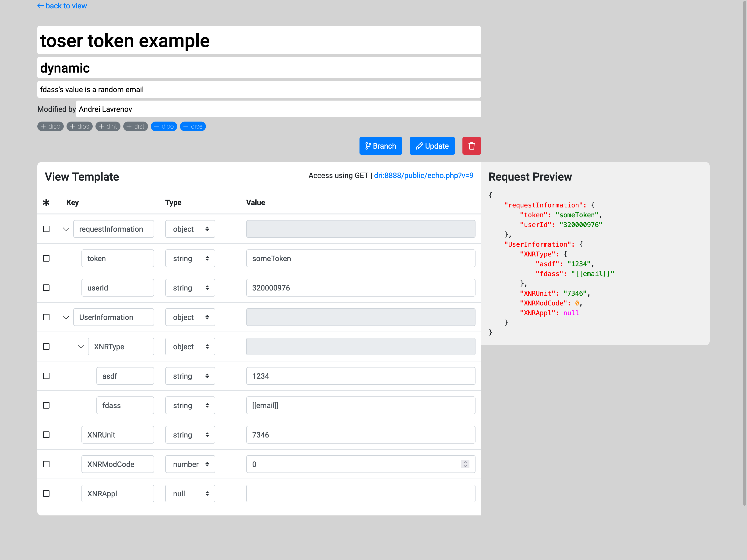Remove the dipo tag pill
Image resolution: width=747 pixels, height=560 pixels.
pos(164,126)
